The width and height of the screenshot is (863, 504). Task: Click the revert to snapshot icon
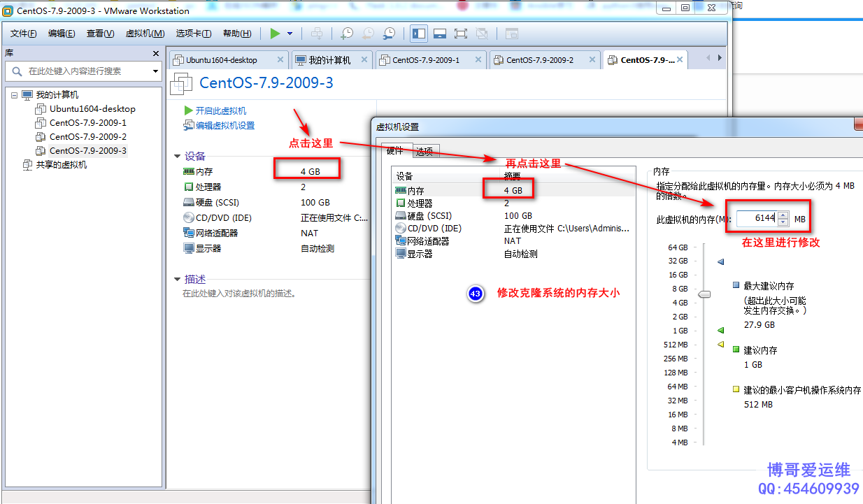pyautogui.click(x=368, y=34)
